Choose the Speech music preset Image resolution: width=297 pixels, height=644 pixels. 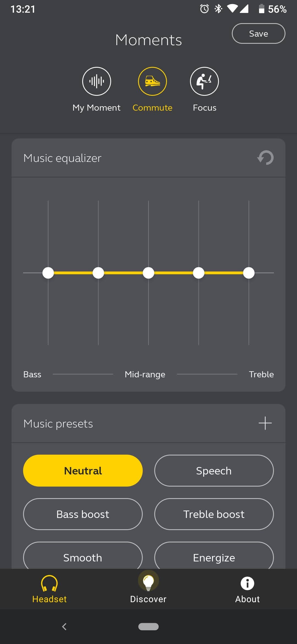[214, 471]
